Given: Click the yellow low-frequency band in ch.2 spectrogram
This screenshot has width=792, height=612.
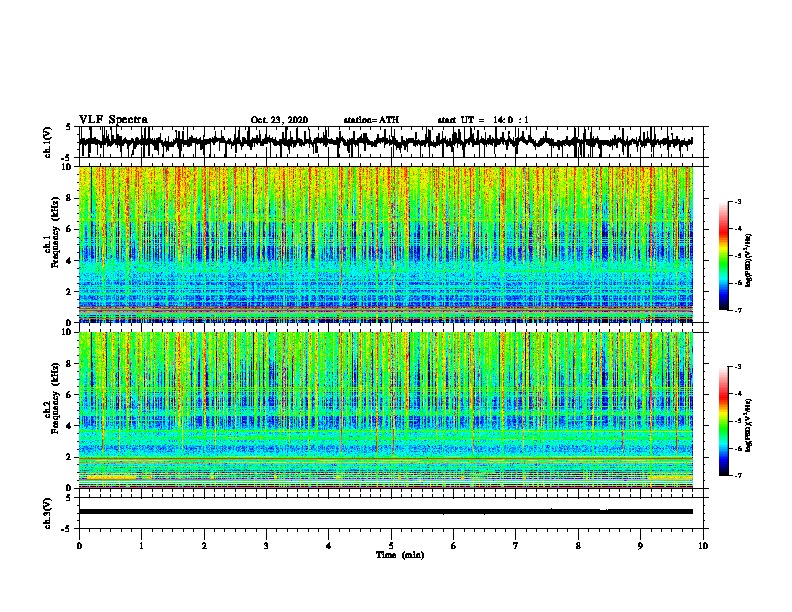Looking at the screenshot, I should coord(111,477).
